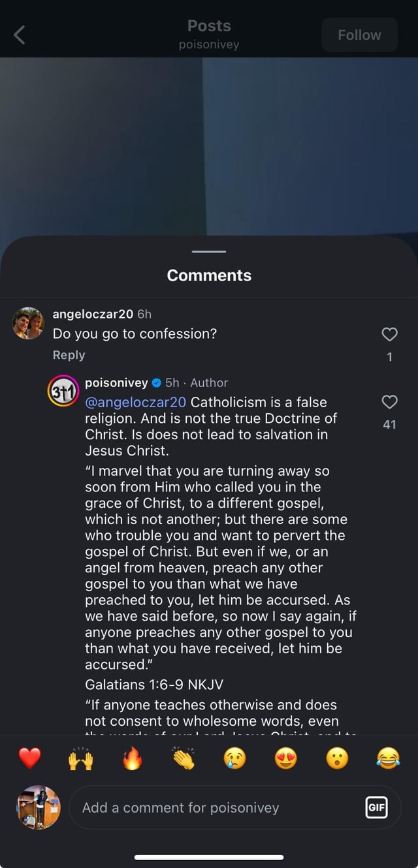
Task: Open the GIF picker
Action: 376,807
